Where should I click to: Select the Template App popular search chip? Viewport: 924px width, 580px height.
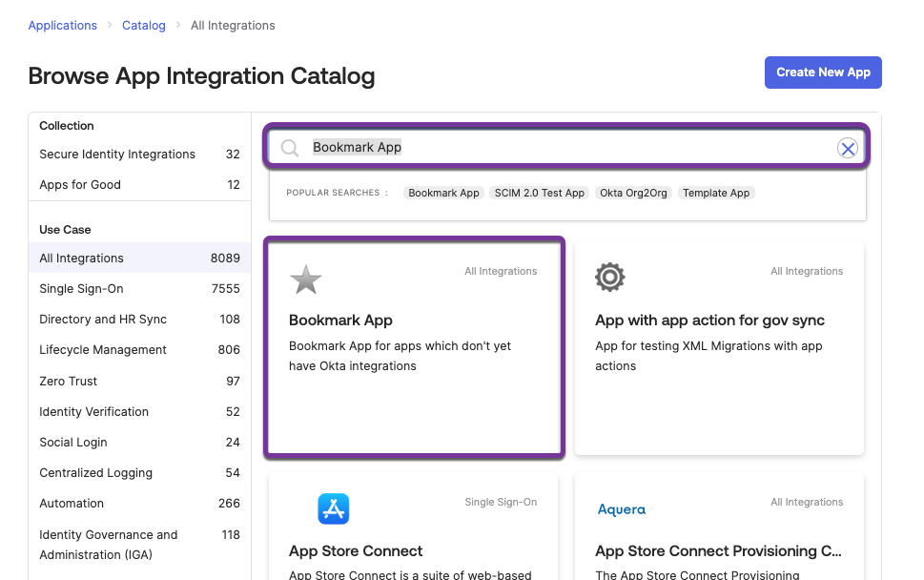716,193
